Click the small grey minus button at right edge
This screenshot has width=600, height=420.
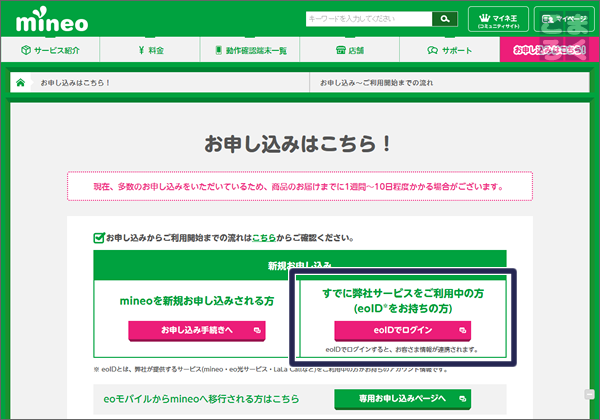(x=590, y=394)
